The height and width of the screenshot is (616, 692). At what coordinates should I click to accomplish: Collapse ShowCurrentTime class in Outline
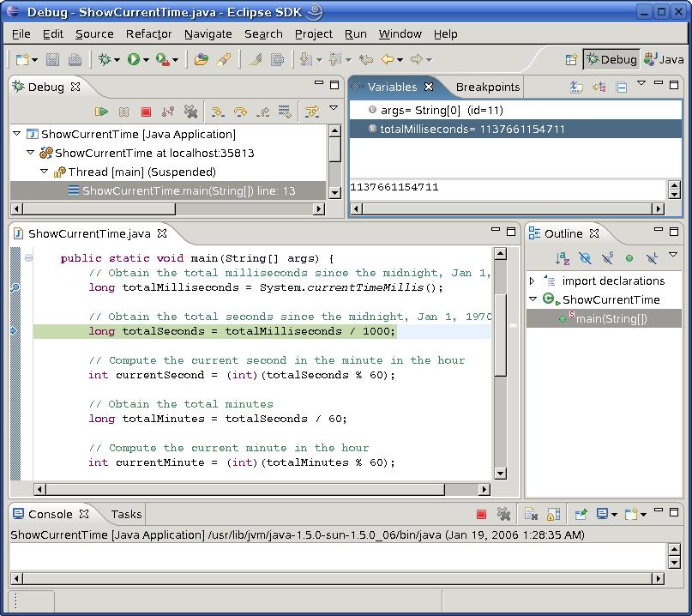(x=533, y=299)
